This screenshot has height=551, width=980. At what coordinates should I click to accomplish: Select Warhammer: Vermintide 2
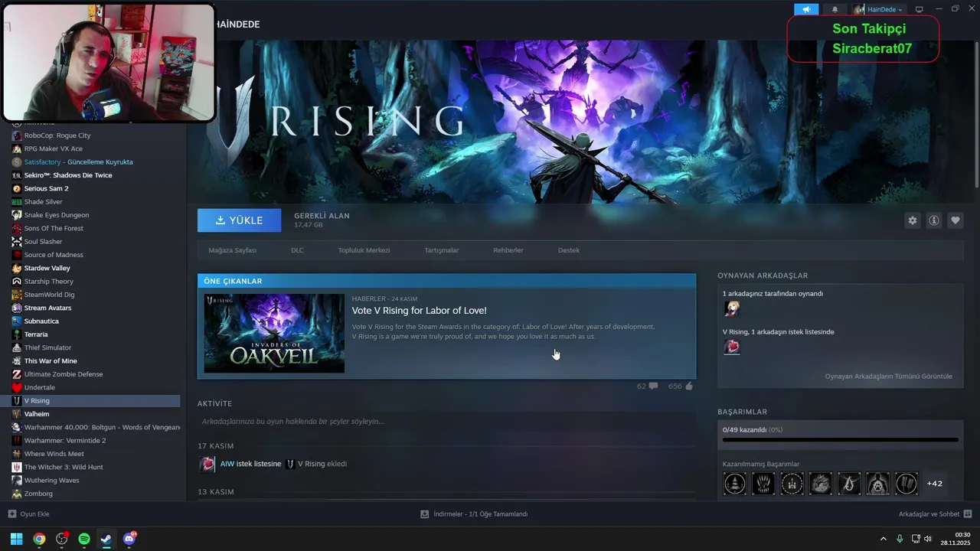coord(65,441)
